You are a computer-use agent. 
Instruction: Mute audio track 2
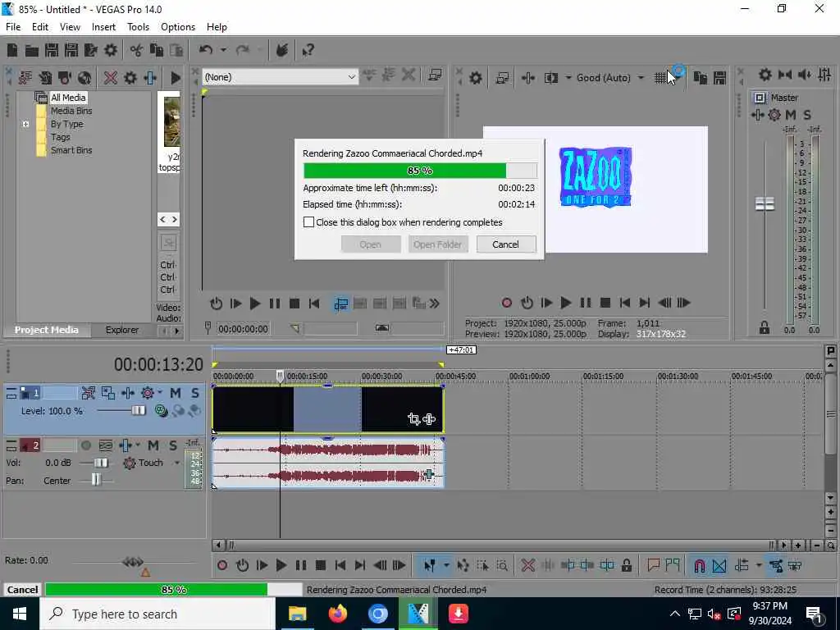[x=153, y=445]
